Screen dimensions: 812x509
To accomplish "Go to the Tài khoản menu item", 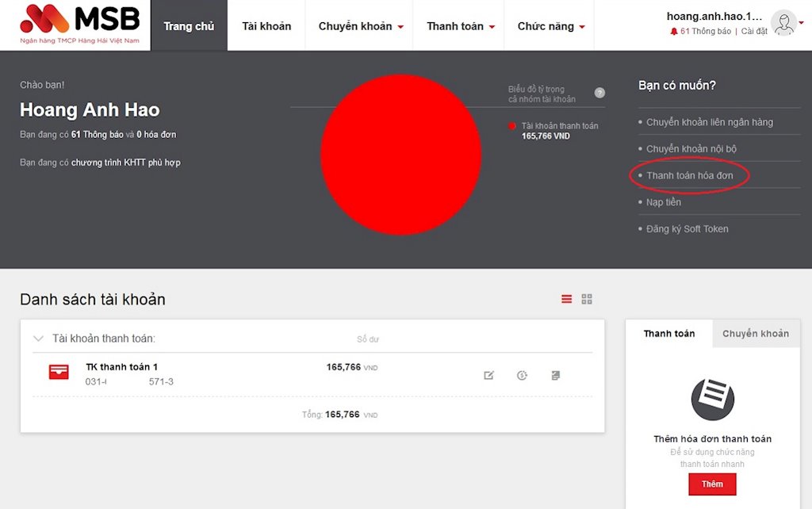I will 266,26.
